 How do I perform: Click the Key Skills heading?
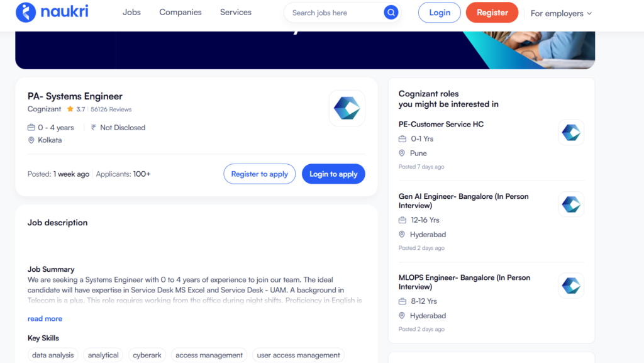click(43, 338)
